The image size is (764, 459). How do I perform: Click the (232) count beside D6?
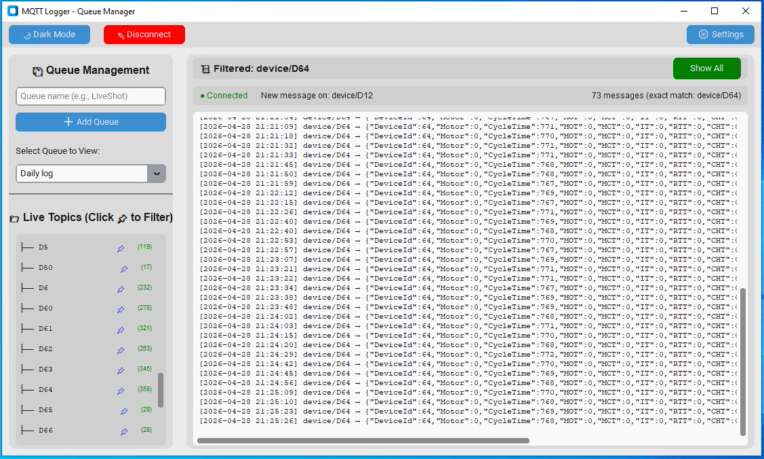[145, 287]
